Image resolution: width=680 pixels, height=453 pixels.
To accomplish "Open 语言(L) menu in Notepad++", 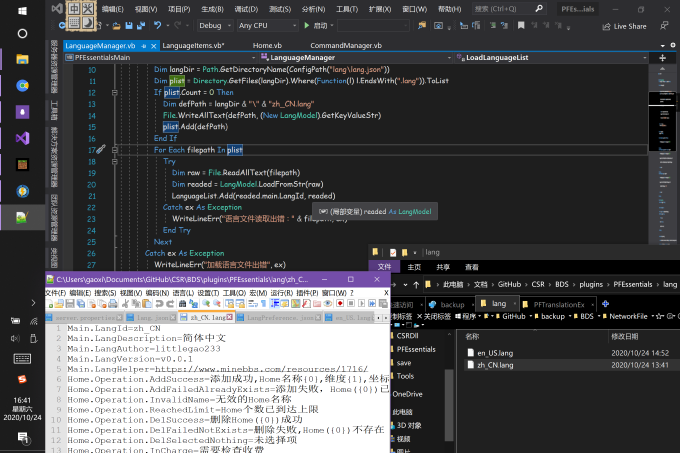I will (183, 293).
